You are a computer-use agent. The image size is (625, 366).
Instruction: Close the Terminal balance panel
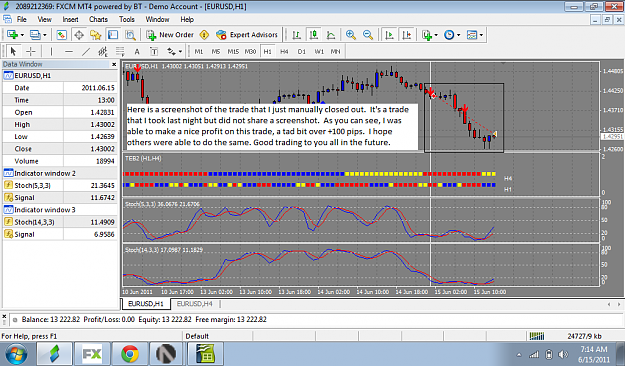tap(4, 316)
